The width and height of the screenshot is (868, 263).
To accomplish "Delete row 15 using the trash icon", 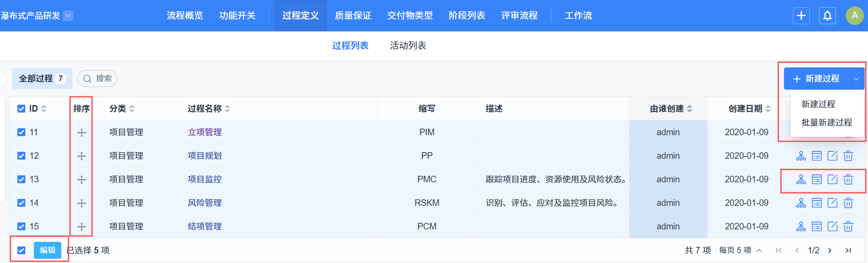I will click(x=848, y=226).
